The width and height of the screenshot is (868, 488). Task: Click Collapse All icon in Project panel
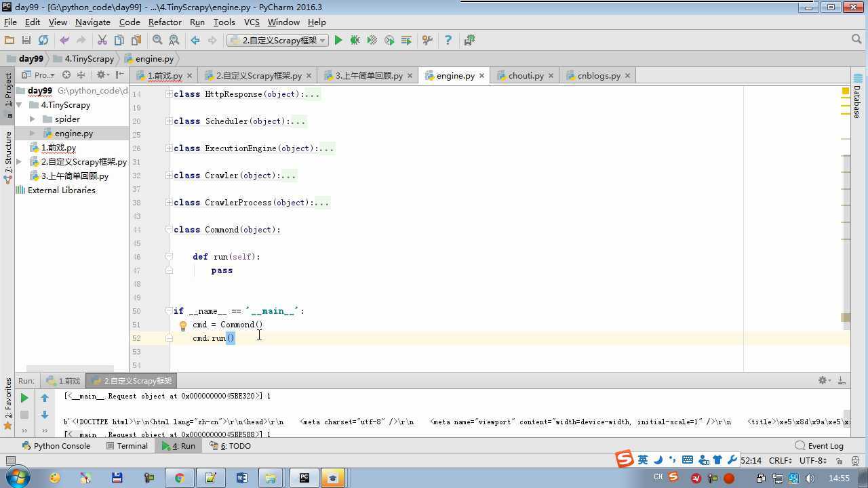[81, 75]
